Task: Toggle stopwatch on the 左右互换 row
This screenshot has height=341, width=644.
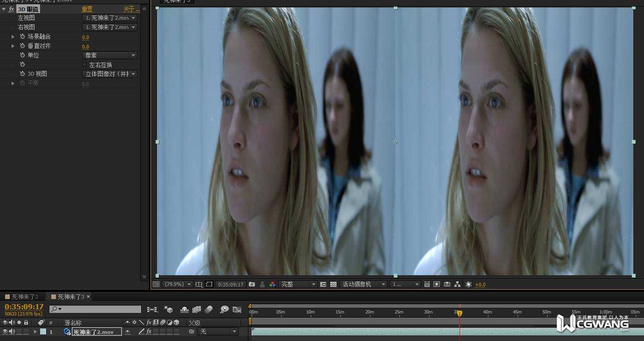Action: [22, 64]
